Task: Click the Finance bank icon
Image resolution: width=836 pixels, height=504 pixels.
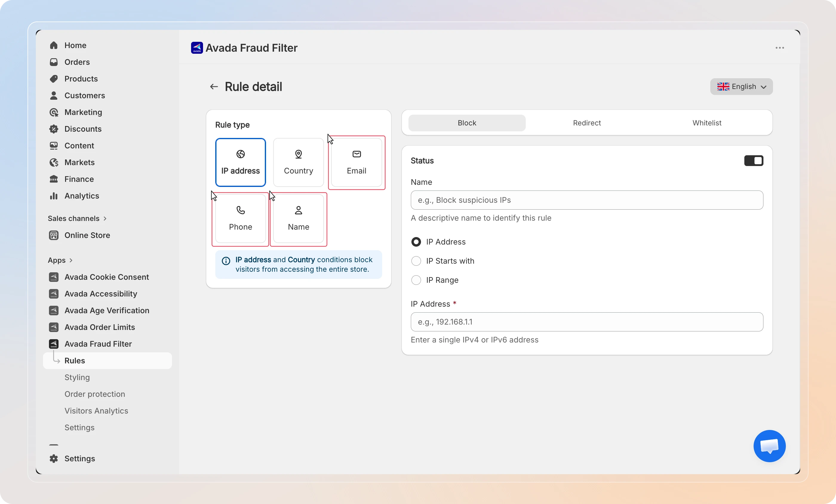Action: 54,179
